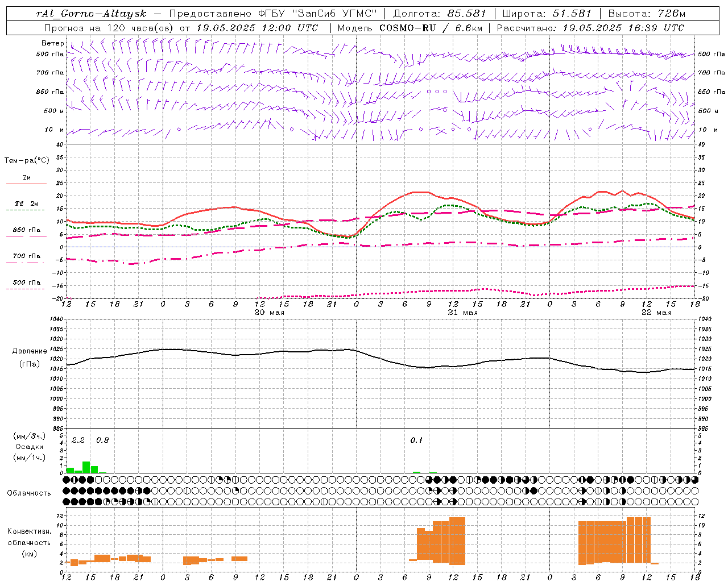Select the Широта: 51.581 header text
728x582 pixels.
click(x=547, y=14)
